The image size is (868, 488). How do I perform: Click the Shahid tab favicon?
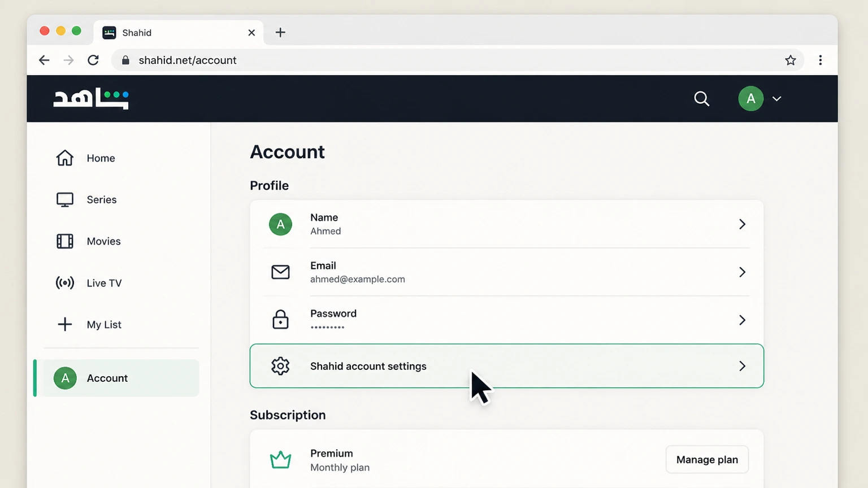point(109,33)
